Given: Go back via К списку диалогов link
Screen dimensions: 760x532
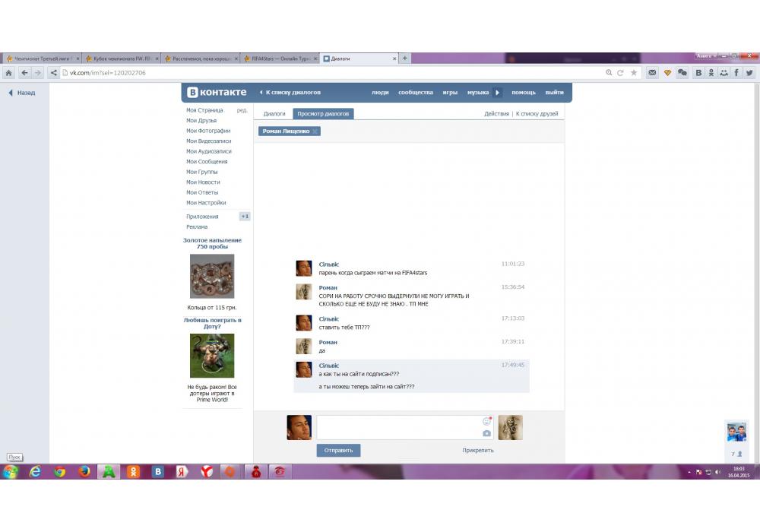Looking at the screenshot, I should (x=290, y=93).
